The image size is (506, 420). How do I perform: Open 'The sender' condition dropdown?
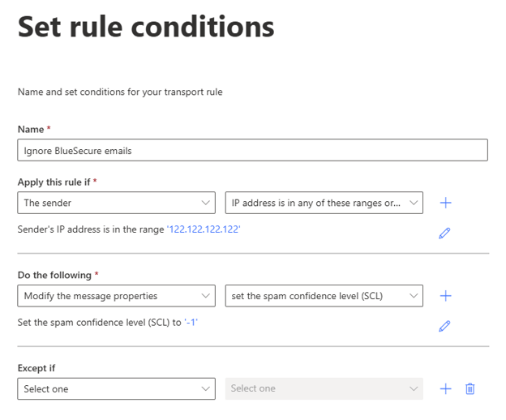pos(117,203)
